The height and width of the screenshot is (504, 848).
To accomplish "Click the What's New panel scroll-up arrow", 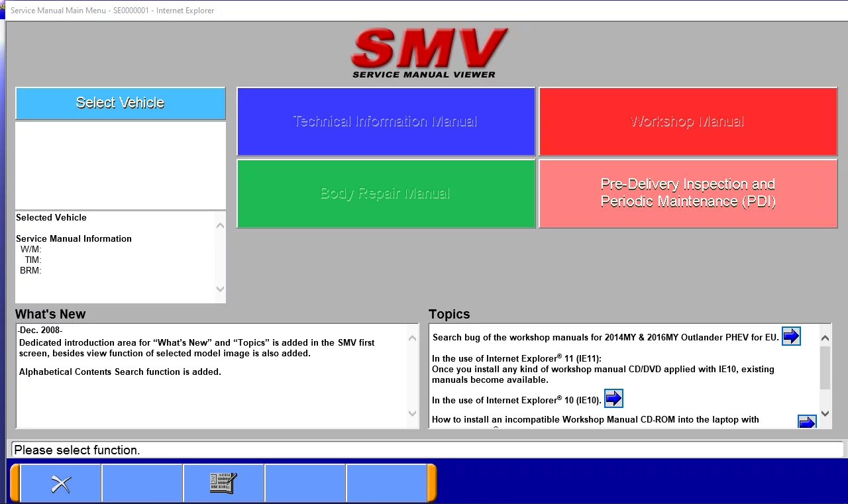I will pyautogui.click(x=412, y=338).
